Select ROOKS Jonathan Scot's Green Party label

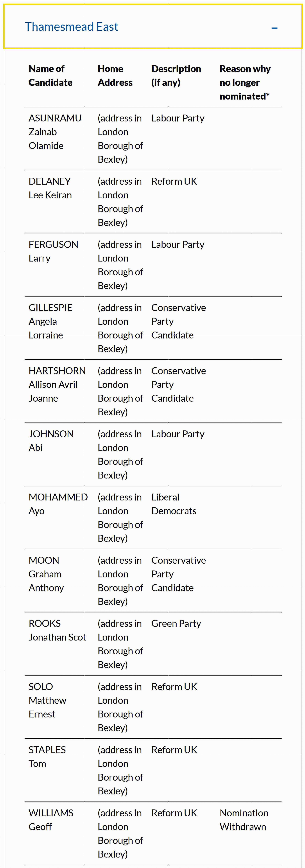tap(176, 623)
